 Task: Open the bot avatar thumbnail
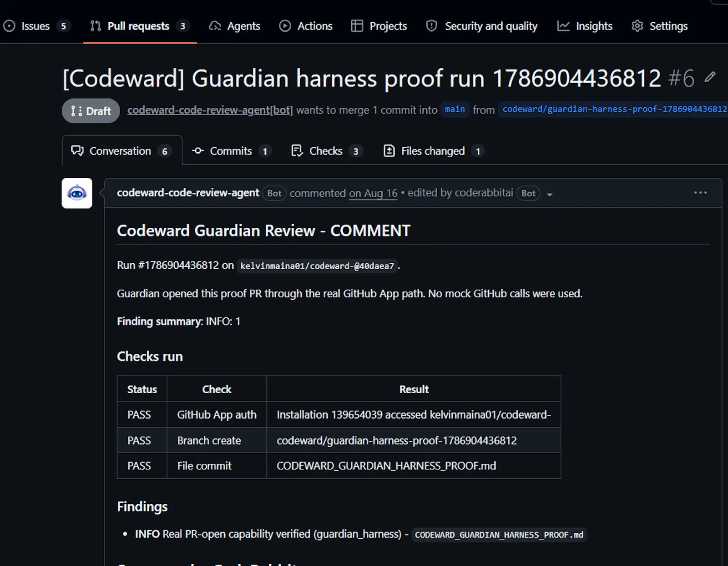point(77,193)
